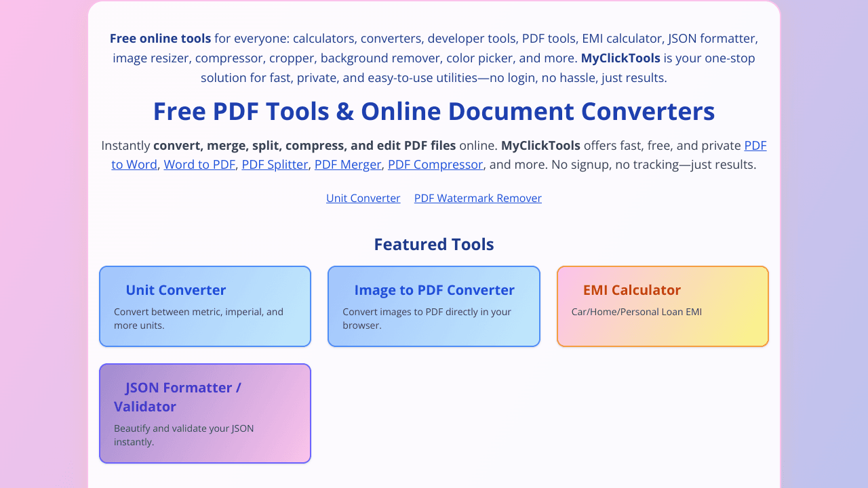Open the Word to PDF link
The image size is (868, 488).
[199, 164]
